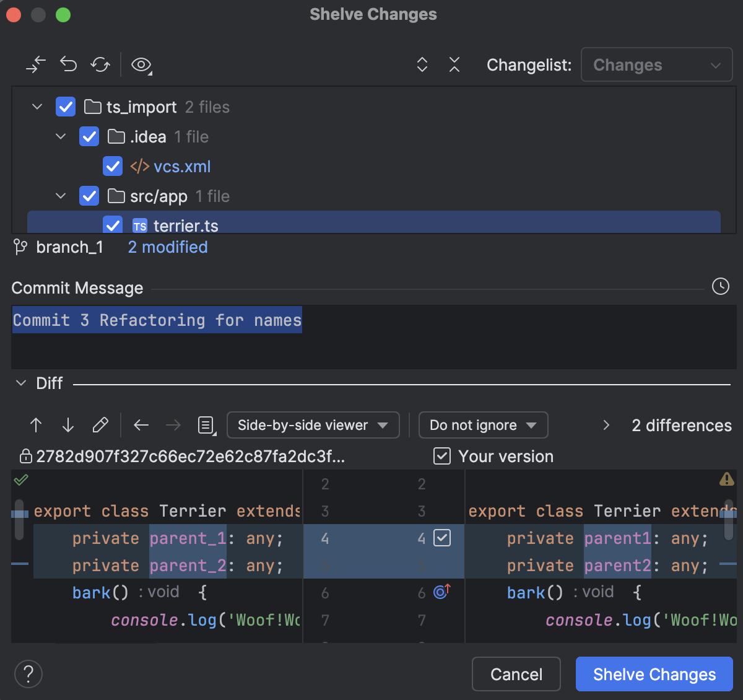The height and width of the screenshot is (700, 743).
Task: Collapse the Diff section
Action: pos(21,383)
